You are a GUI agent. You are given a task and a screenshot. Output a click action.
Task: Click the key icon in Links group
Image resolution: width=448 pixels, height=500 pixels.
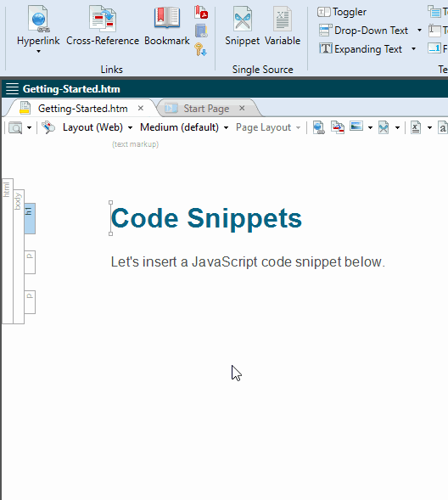(x=201, y=50)
